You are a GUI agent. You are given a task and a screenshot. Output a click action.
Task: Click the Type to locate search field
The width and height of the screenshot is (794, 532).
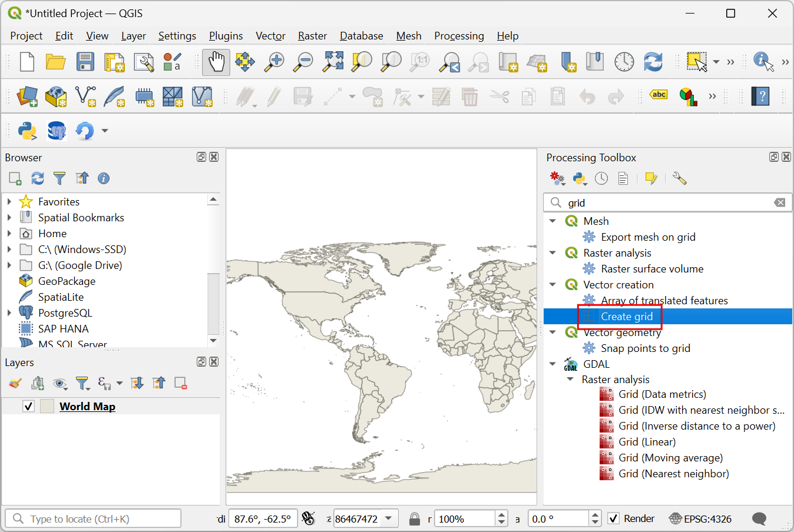click(94, 518)
